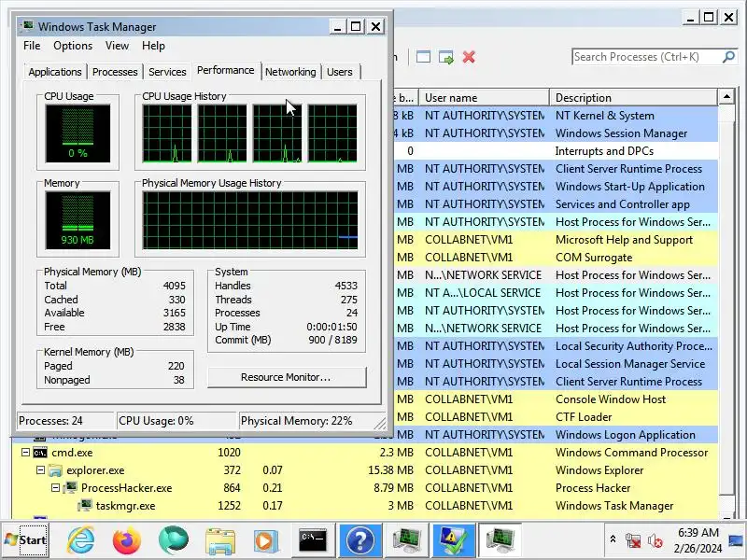The image size is (747, 560).
Task: Open the shield-and-checkmark monitor taskbar icon
Action: point(453,540)
